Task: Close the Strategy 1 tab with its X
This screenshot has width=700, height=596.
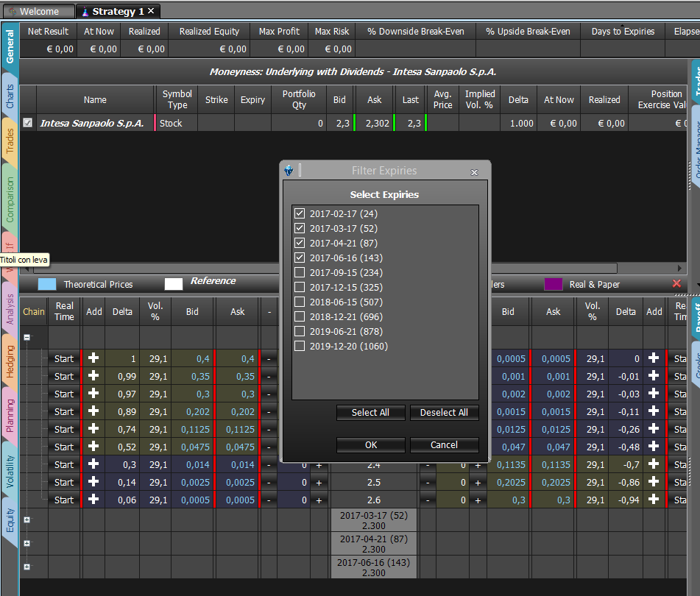Action: 151,11
